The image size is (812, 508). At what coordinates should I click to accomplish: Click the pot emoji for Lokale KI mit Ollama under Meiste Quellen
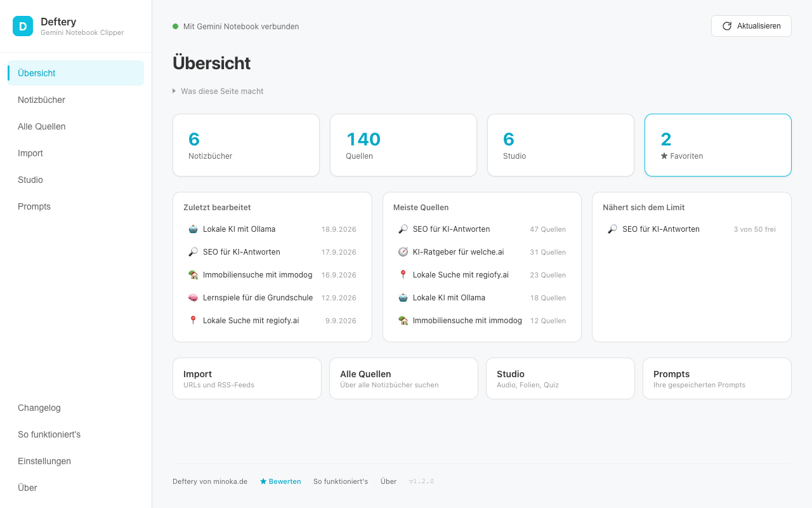click(x=403, y=298)
